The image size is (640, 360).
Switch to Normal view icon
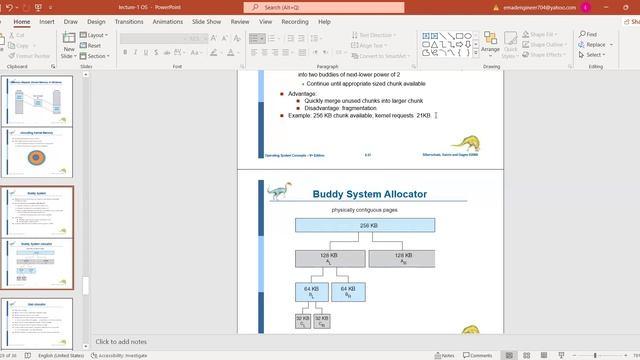click(x=509, y=356)
